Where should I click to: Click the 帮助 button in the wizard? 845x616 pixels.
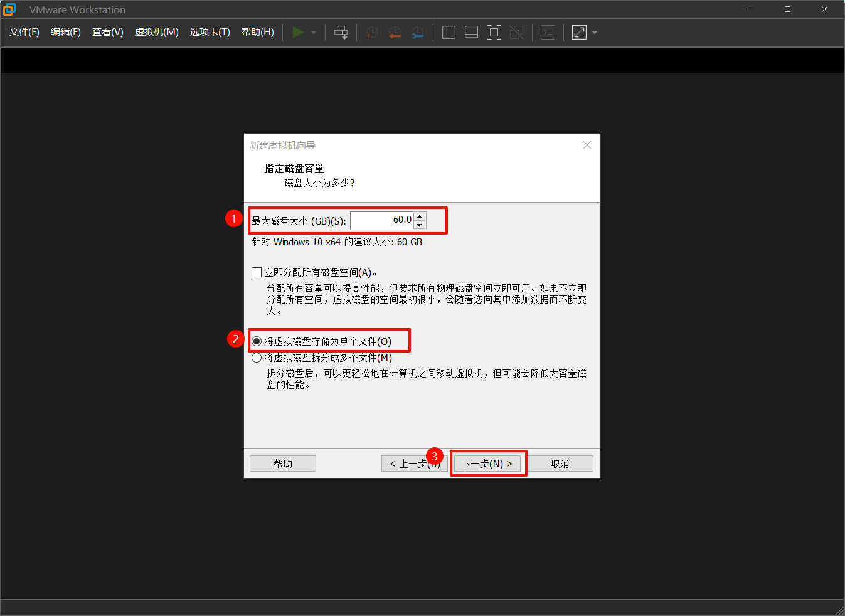click(x=282, y=463)
